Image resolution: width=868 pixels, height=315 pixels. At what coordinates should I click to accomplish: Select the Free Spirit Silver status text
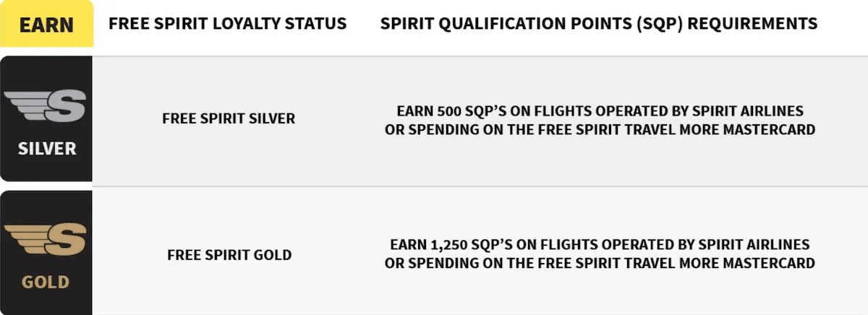click(229, 118)
